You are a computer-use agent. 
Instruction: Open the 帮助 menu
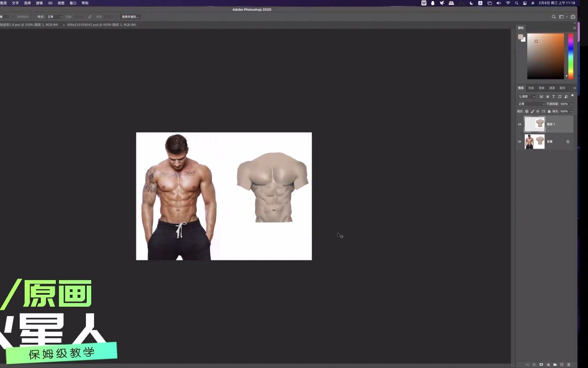(x=85, y=3)
